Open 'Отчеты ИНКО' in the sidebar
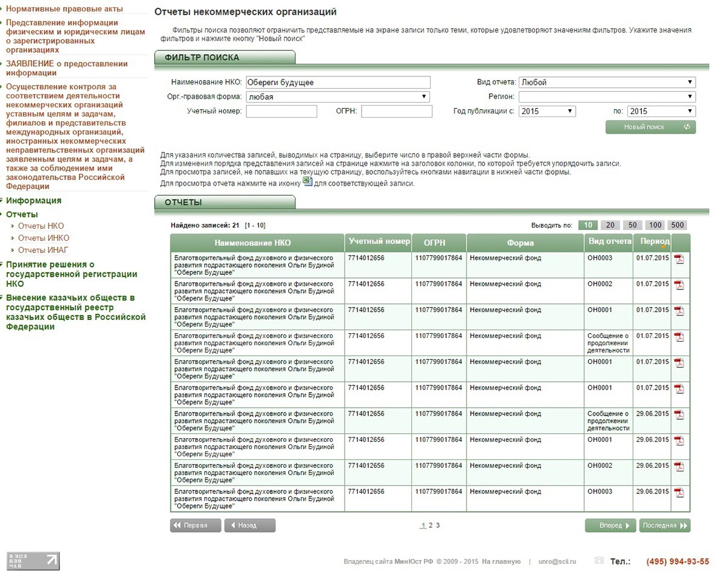 pyautogui.click(x=44, y=238)
